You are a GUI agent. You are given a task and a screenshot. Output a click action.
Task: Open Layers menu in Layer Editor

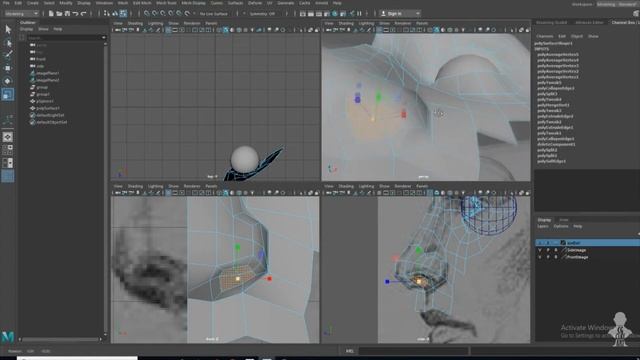point(543,226)
